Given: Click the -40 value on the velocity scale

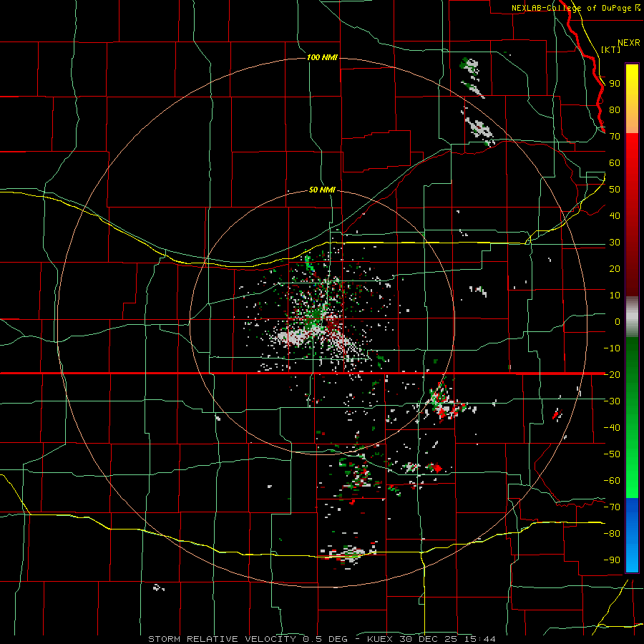Looking at the screenshot, I should pos(612,428).
